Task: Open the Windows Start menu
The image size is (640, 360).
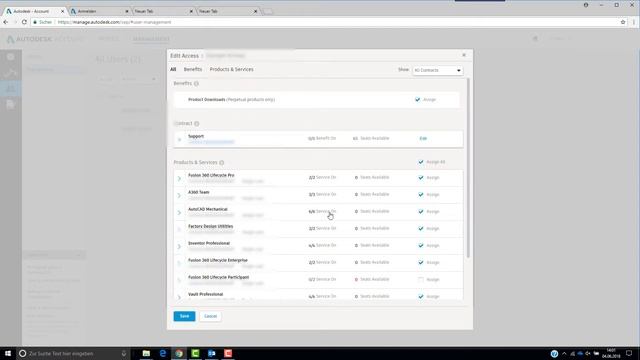Action: pyautogui.click(x=8, y=353)
